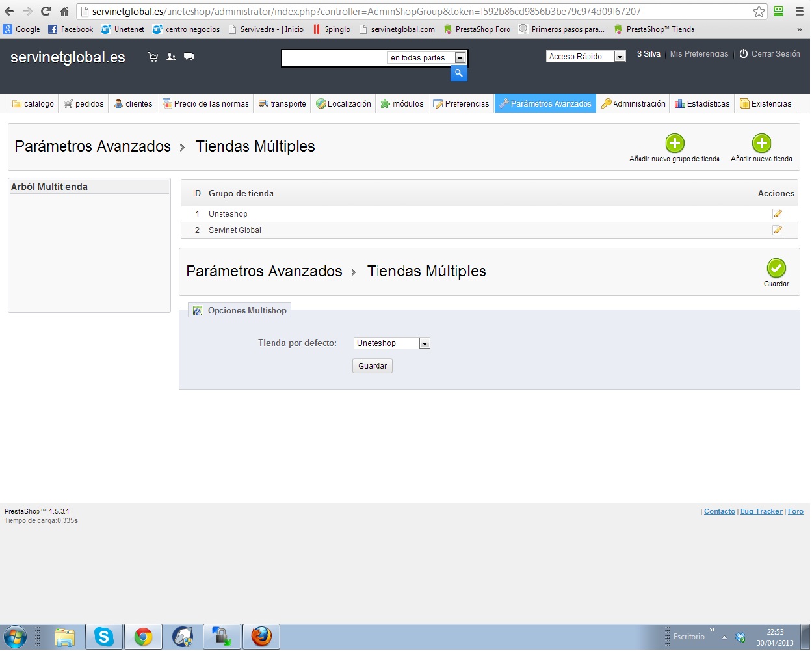Open the 'Spinglo' bookmark
Screen dimensions: 812x651
tap(332, 29)
